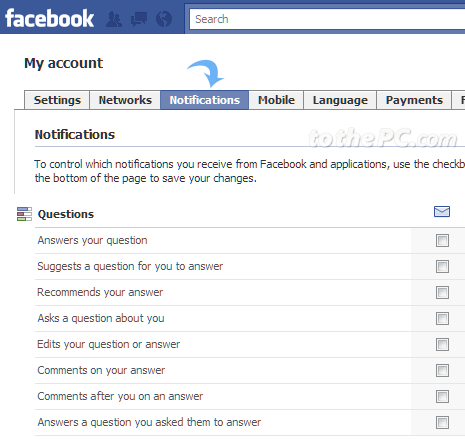Go to the Language tab
Screen dimensions: 465x444
click(340, 100)
